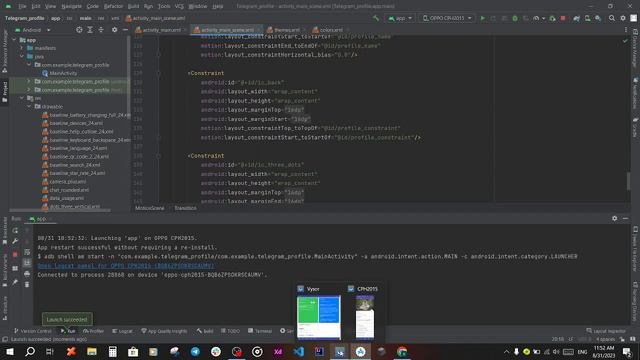640x360 pixels.
Task: Open Windows search from taskbar
Action: (x=30, y=351)
